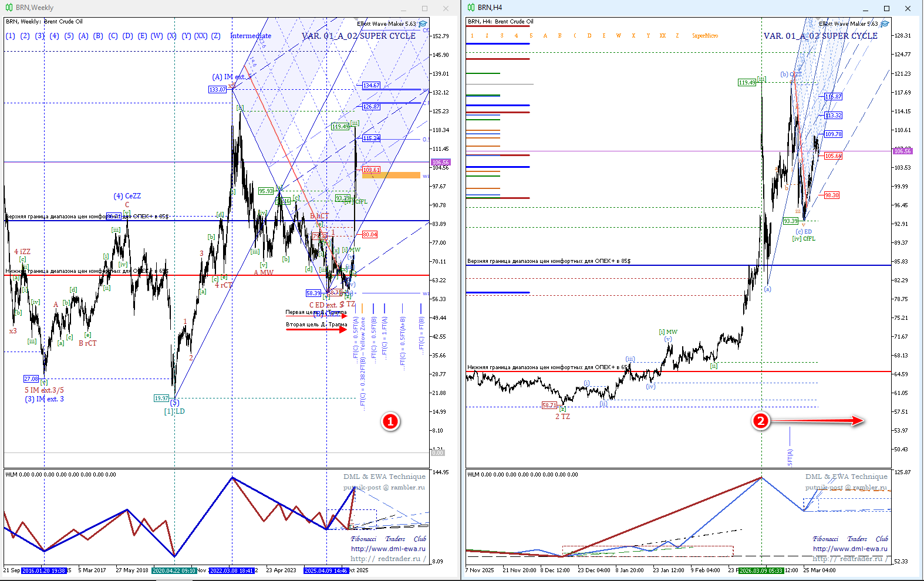This screenshot has width=924, height=581.
Task: Open the dml-ewa.ru link in Weekly chart
Action: pos(388,549)
